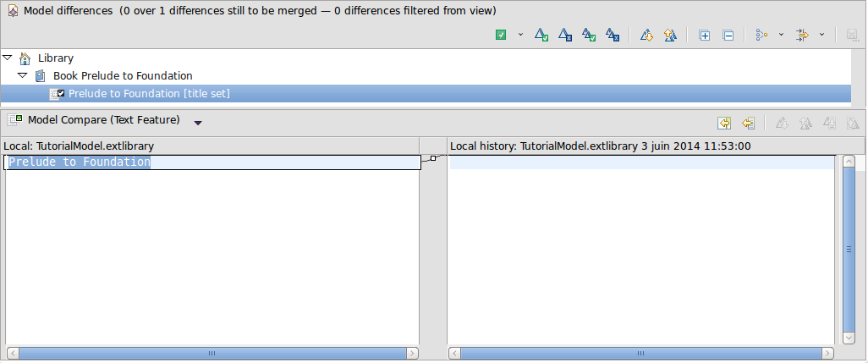Expand all tree nodes
The height and width of the screenshot is (363, 868).
[x=705, y=36]
